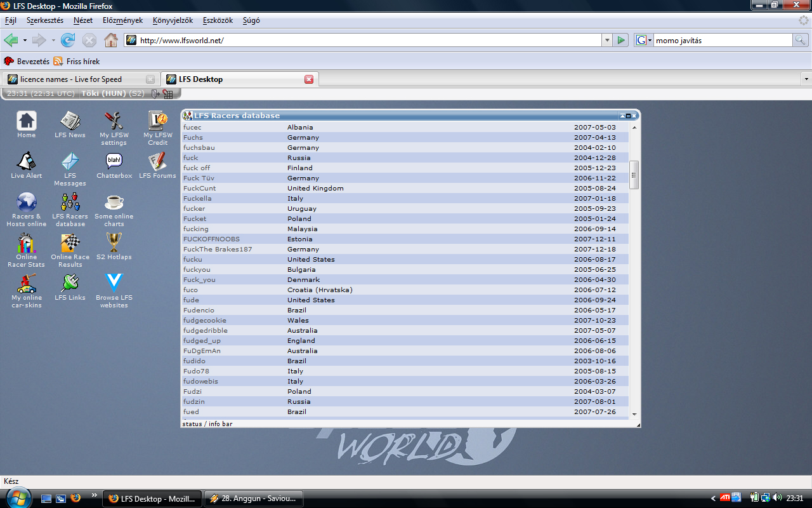Switch to licence names - Live for Speed tab
This screenshot has width=812, height=508.
click(80, 79)
